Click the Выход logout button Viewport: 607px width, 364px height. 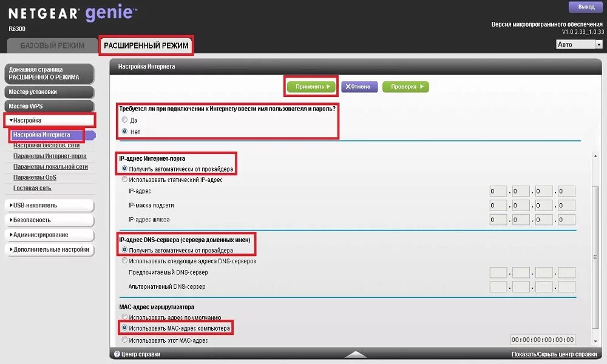pos(586,7)
